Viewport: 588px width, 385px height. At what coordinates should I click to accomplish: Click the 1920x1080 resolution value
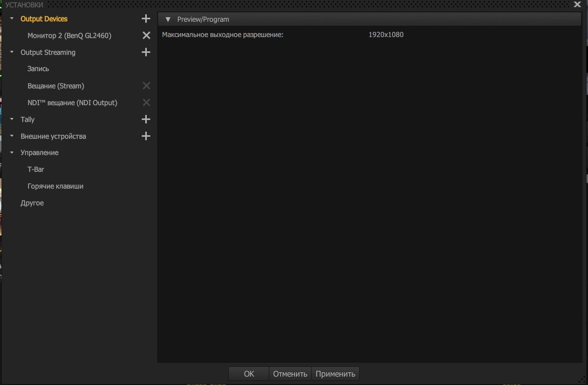click(386, 35)
